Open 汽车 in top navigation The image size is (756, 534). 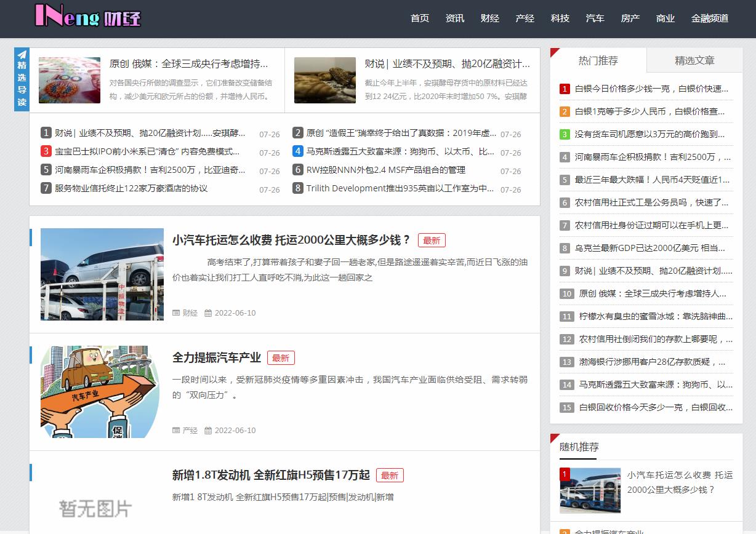[595, 18]
